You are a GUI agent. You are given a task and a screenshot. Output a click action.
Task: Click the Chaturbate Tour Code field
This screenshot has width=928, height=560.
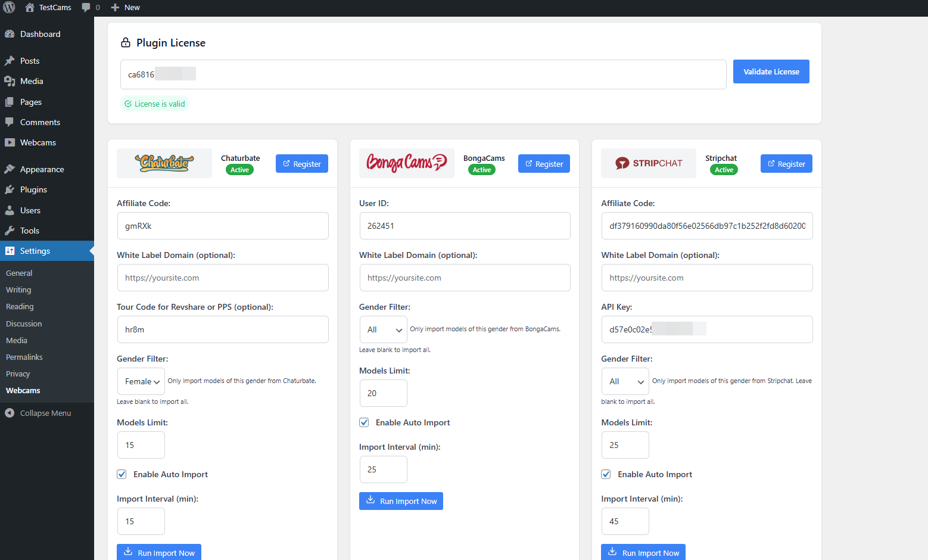click(223, 329)
